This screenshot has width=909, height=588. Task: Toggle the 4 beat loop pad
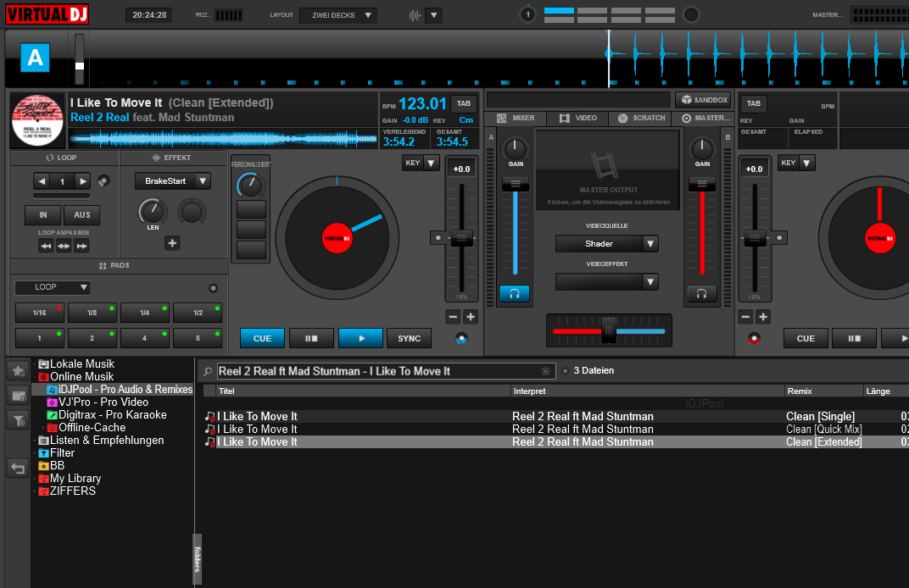click(145, 338)
